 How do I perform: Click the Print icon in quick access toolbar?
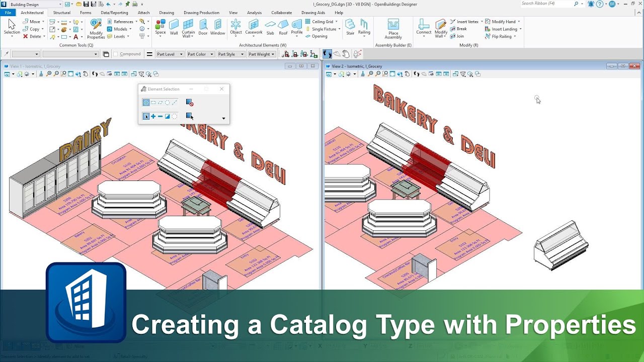click(135, 4)
